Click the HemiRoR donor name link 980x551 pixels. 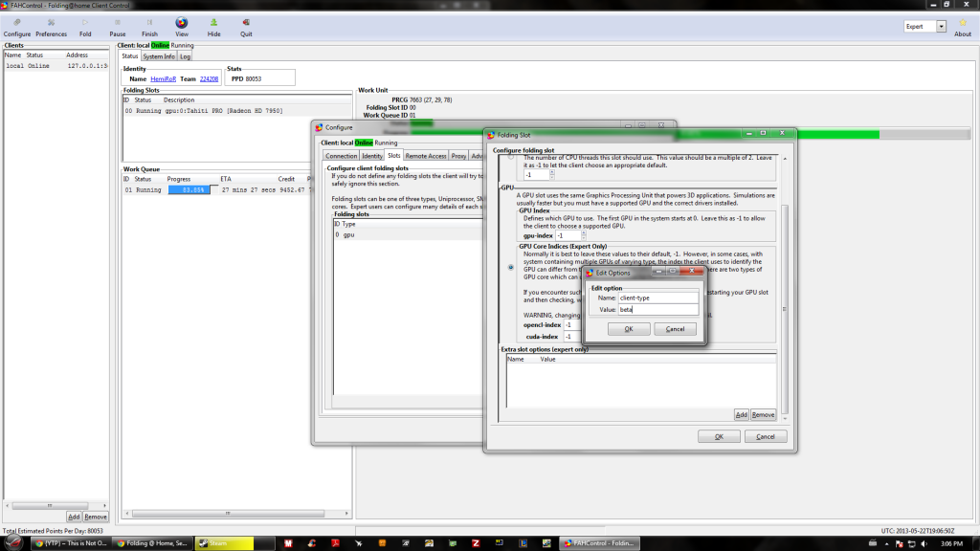click(163, 79)
